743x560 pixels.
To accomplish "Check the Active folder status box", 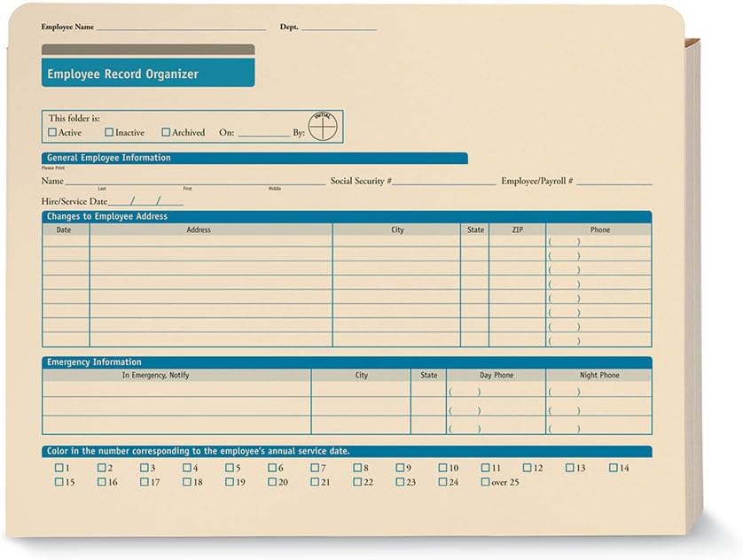I will click(x=52, y=132).
